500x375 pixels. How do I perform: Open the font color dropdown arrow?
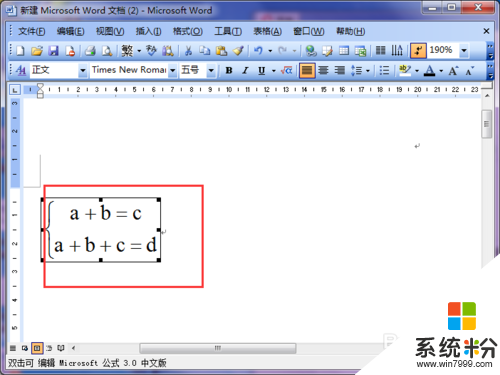[x=441, y=71]
